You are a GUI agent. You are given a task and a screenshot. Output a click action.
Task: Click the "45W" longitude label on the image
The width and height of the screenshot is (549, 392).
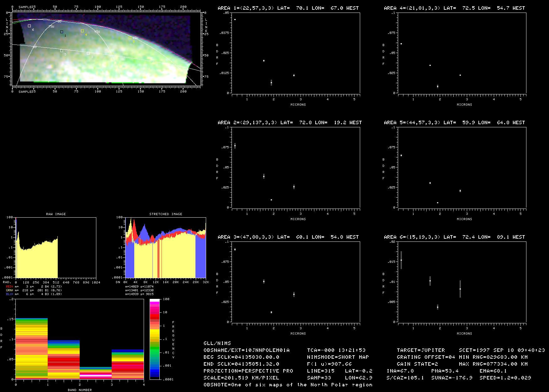coord(97,32)
